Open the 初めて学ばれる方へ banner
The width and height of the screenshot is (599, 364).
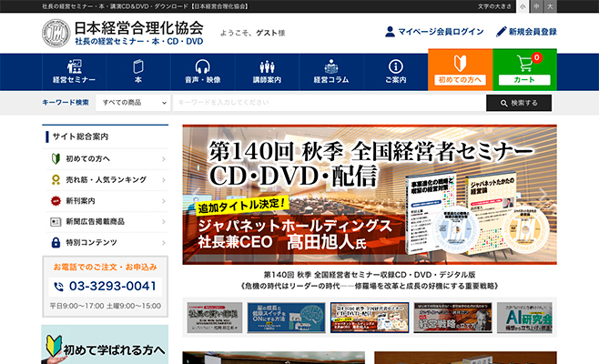coord(105,345)
